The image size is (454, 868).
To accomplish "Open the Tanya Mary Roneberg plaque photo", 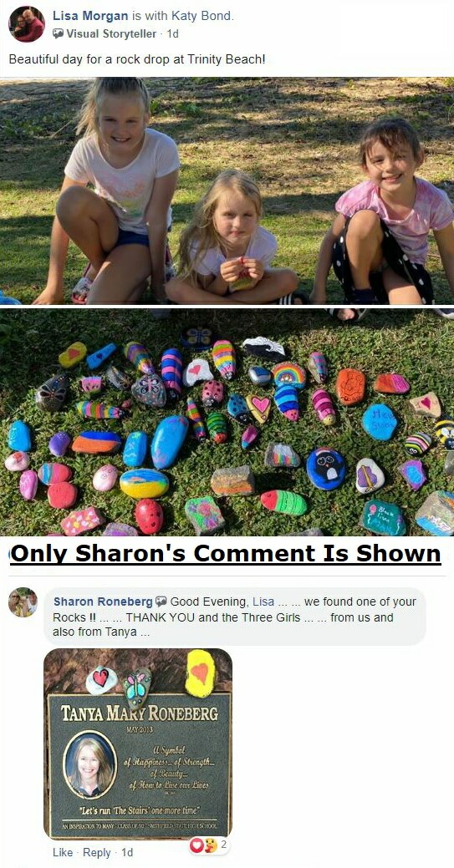I will click(x=138, y=744).
